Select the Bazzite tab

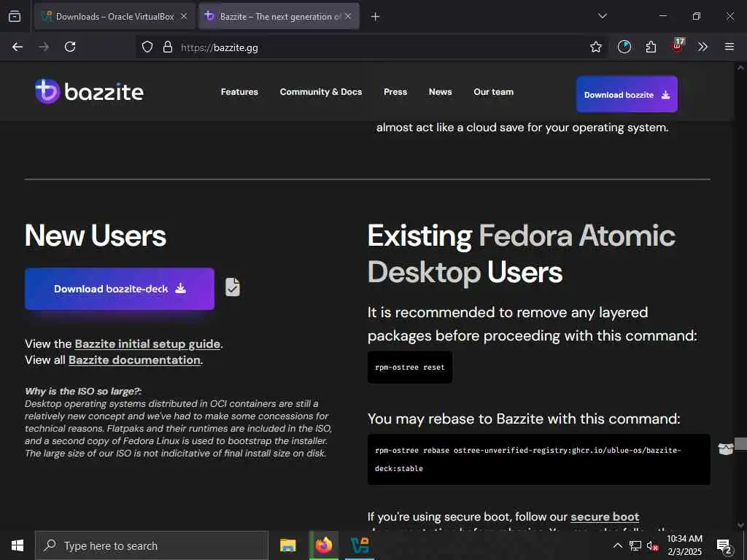(279, 16)
